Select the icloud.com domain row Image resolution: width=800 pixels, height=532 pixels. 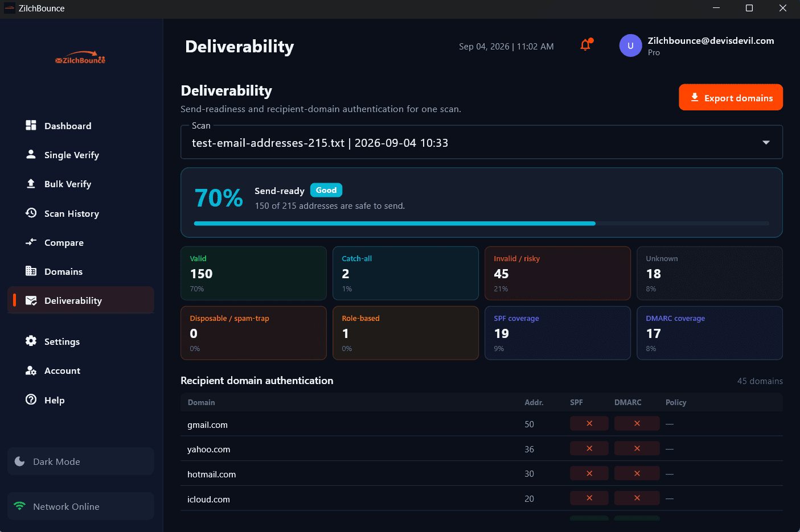(x=482, y=498)
